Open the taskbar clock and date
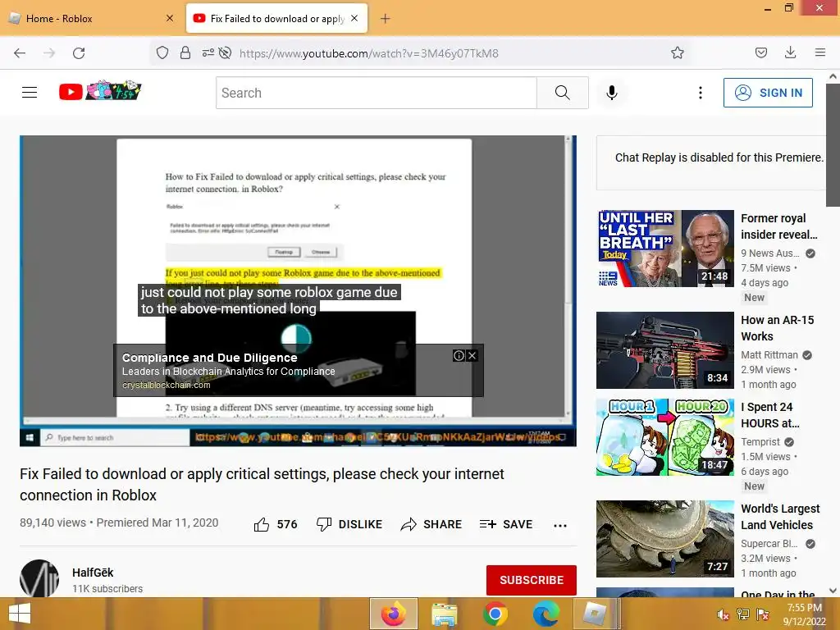The image size is (840, 630). coord(804,614)
